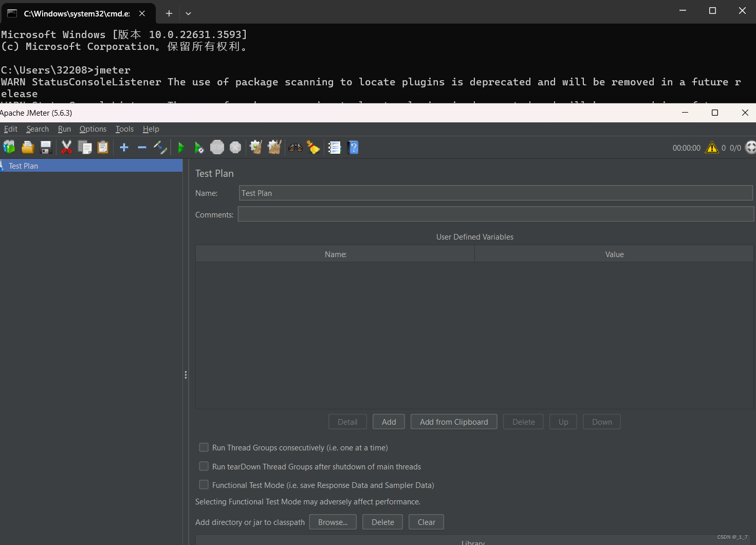Open an existing test plan via the folder icon
The height and width of the screenshot is (545, 756).
[27, 148]
